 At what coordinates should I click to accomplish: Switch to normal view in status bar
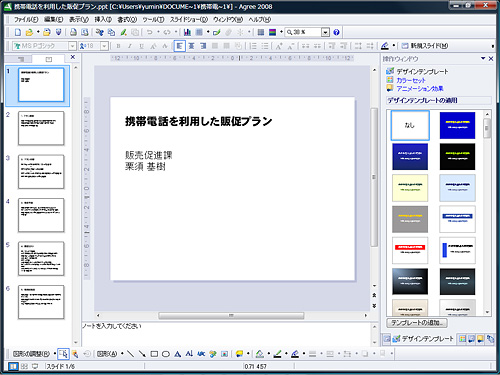coord(13,366)
